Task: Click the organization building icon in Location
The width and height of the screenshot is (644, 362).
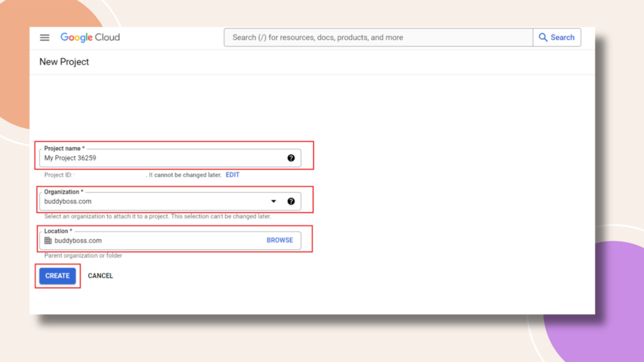Action: click(48, 241)
